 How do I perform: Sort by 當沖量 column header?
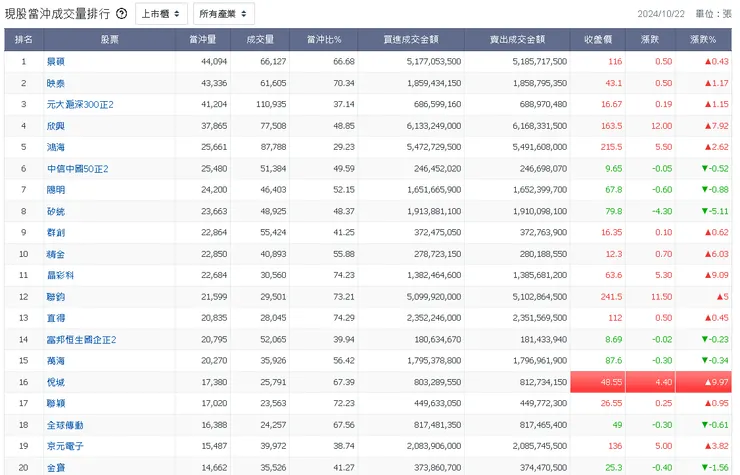tap(203, 40)
